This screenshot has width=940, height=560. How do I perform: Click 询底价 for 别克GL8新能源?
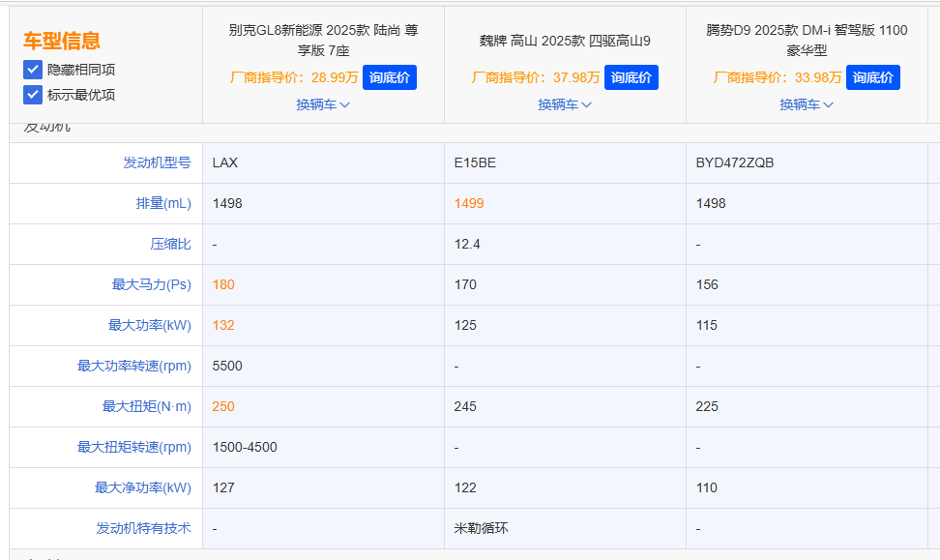[390, 77]
